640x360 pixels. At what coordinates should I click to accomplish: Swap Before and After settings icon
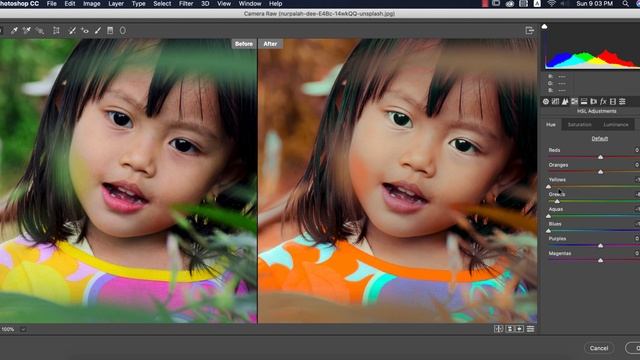click(x=509, y=329)
